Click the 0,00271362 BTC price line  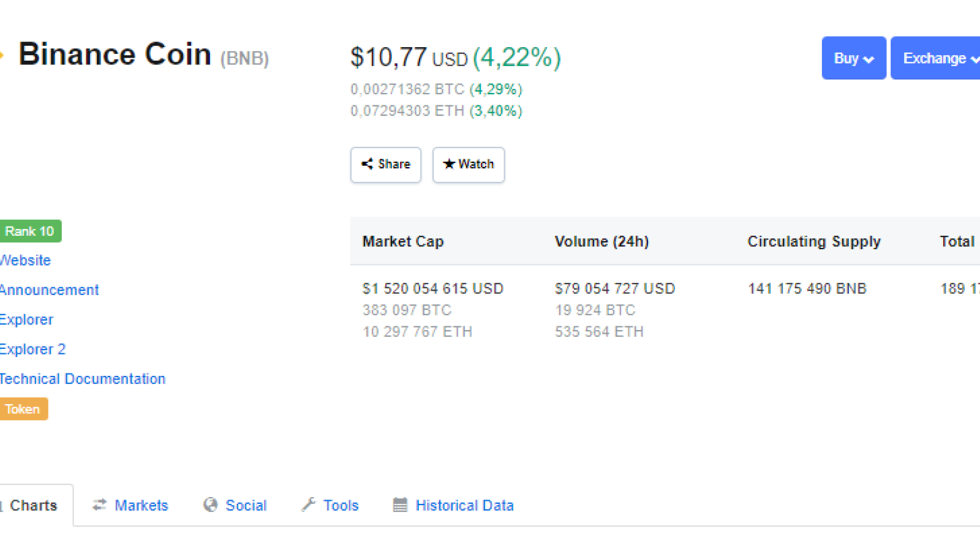[436, 89]
